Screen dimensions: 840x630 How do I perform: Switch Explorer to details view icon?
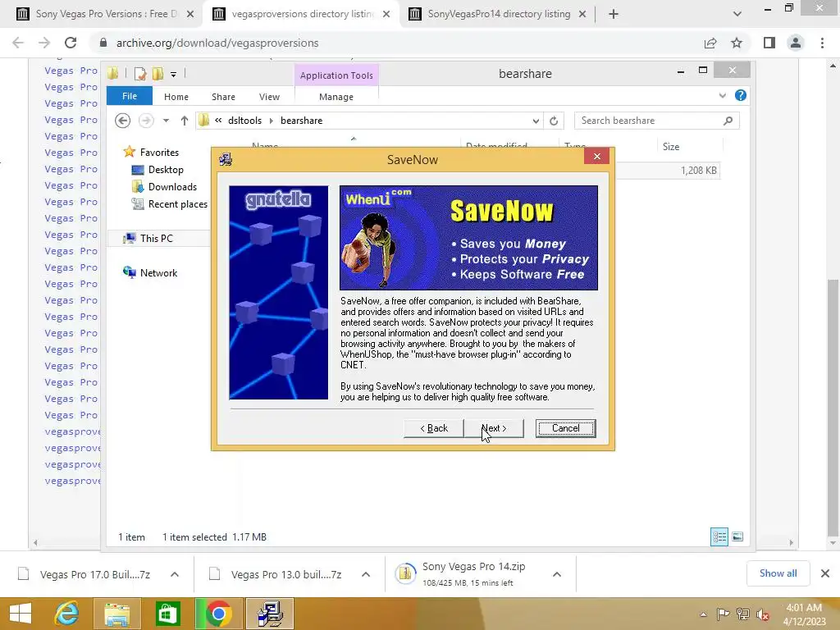click(719, 536)
